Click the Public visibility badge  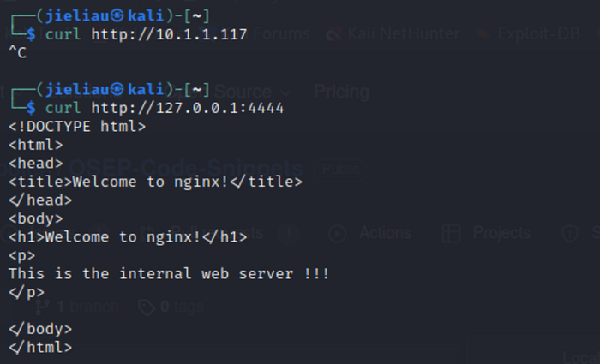point(341,169)
